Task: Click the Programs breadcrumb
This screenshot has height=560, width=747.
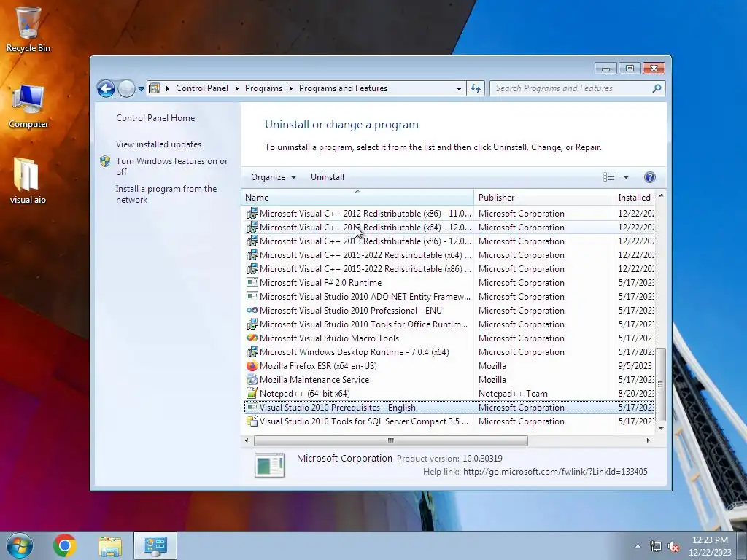Action: (263, 88)
